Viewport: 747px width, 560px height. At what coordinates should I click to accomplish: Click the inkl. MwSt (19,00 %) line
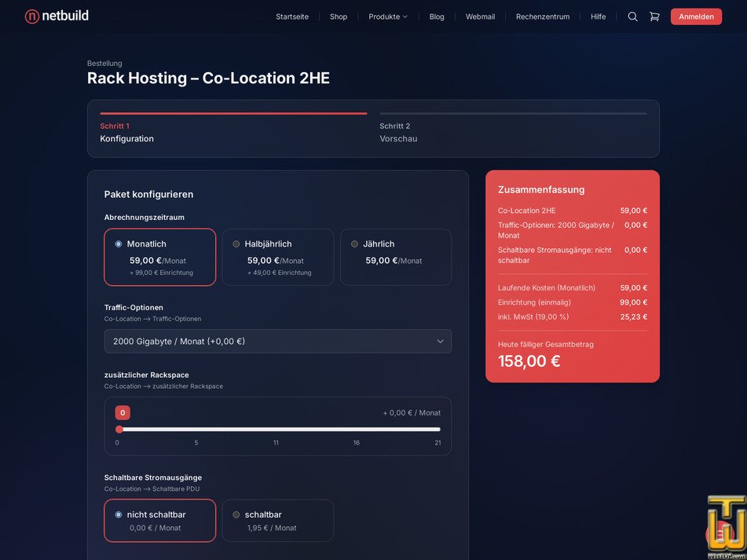[x=573, y=317]
